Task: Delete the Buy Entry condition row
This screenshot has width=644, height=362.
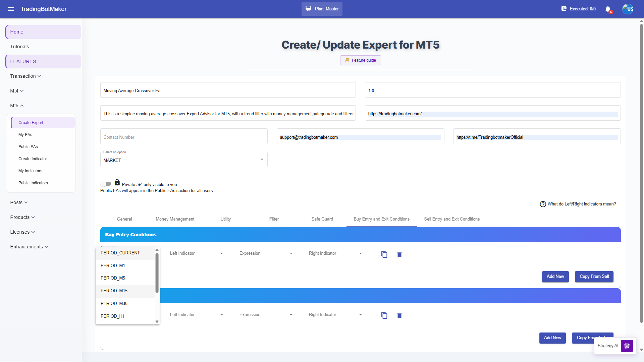Action: [399, 254]
